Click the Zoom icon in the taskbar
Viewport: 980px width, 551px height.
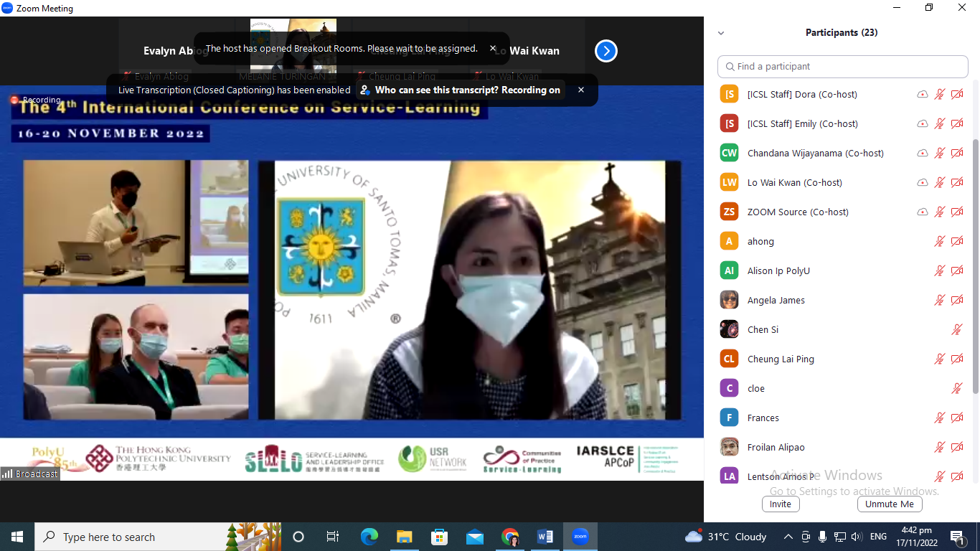(x=580, y=537)
